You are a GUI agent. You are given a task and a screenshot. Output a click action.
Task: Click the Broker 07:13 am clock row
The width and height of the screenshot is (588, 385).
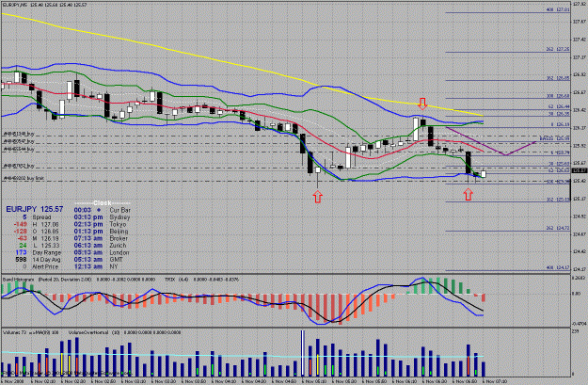point(101,238)
